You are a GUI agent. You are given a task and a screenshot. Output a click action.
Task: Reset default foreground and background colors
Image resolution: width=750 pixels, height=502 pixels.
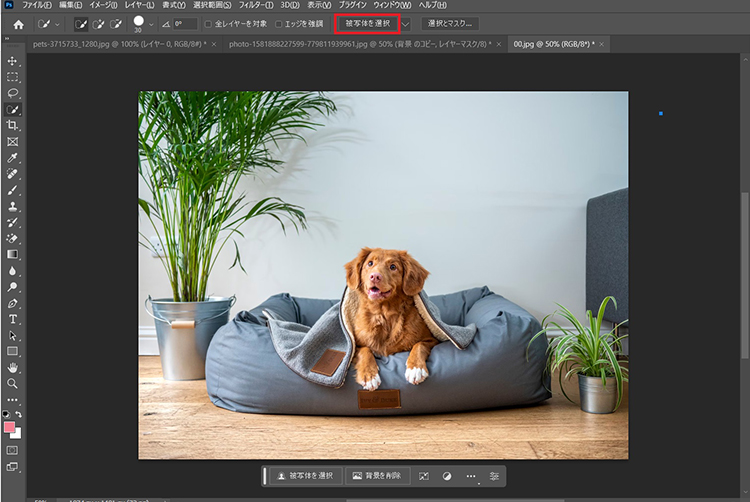6,414
